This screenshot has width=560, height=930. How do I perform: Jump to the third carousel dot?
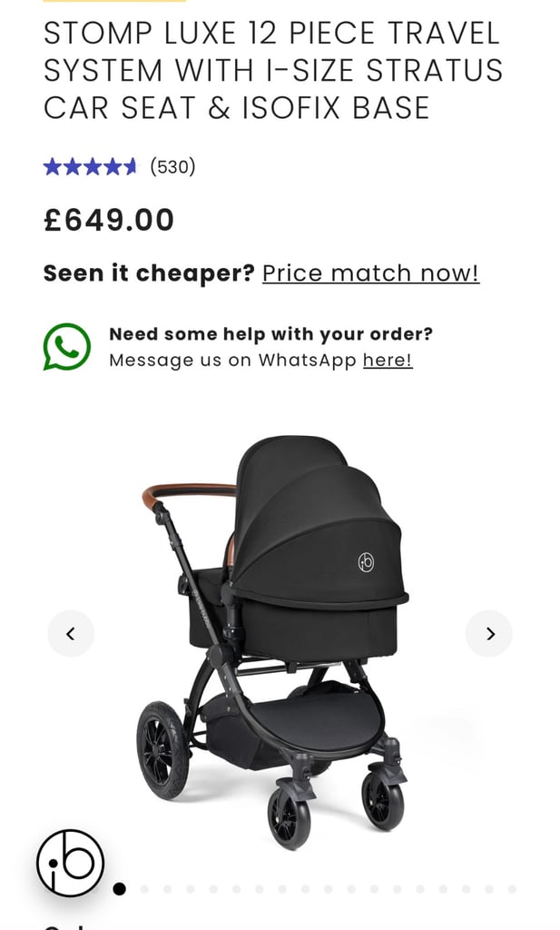167,889
